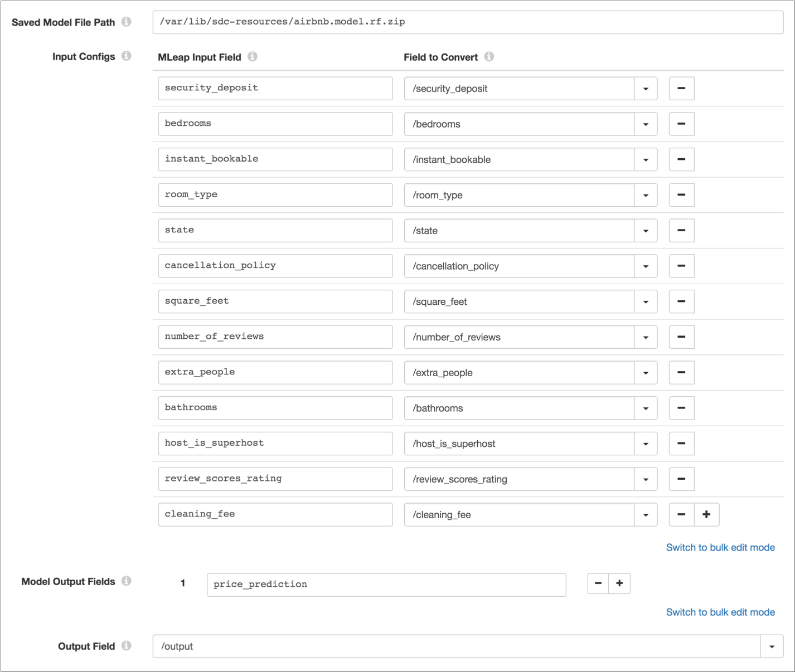
Task: Expand the /review_scores_rating dropdown
Action: point(646,479)
